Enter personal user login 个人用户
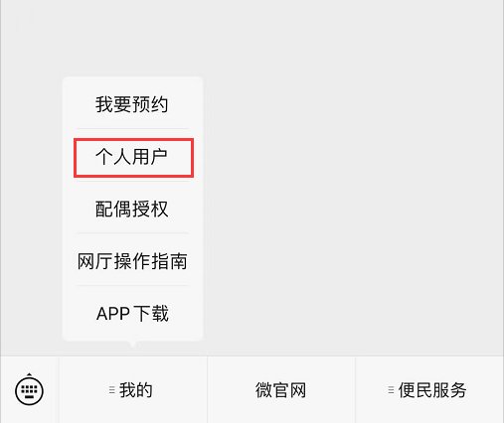The width and height of the screenshot is (504, 423). [132, 157]
